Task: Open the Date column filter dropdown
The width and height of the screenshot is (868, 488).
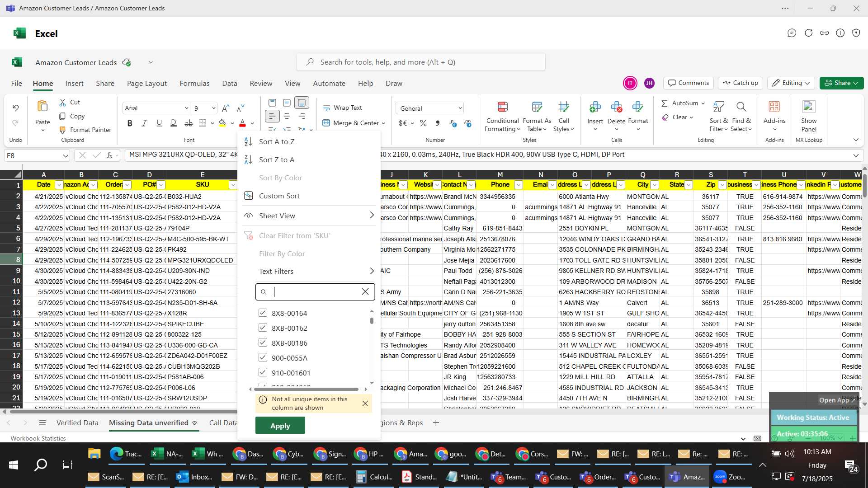Action: [x=59, y=185]
